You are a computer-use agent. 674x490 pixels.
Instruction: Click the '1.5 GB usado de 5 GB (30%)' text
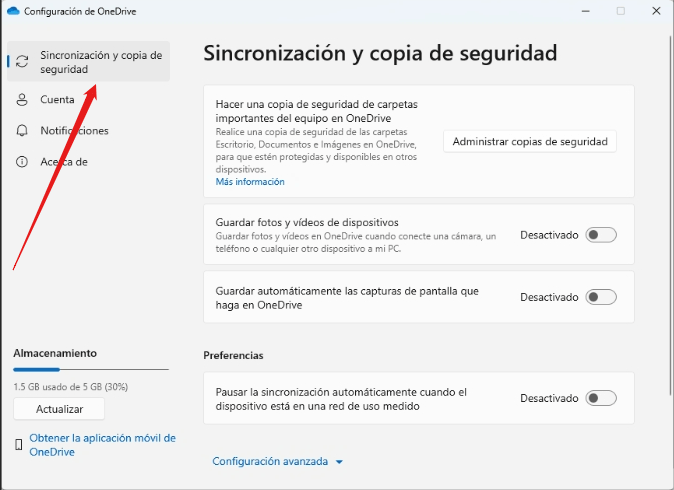pos(71,387)
